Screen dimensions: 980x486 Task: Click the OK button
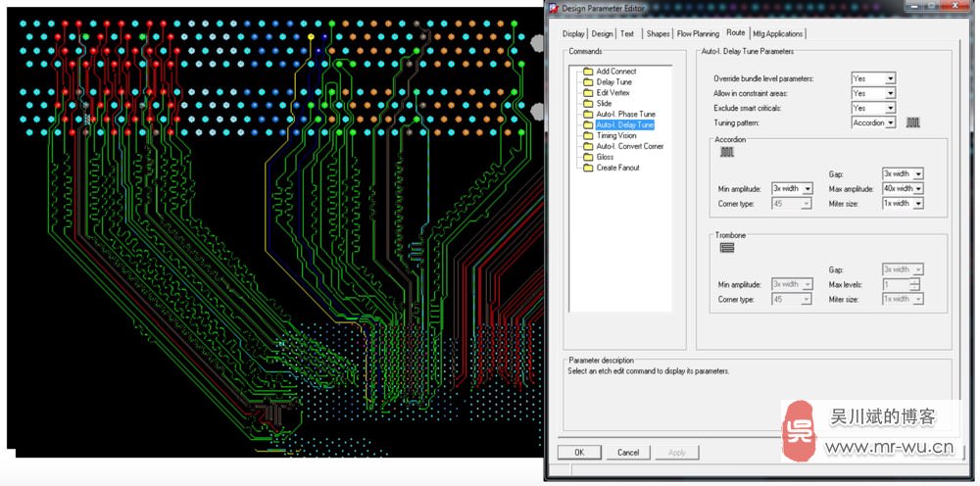tap(579, 453)
